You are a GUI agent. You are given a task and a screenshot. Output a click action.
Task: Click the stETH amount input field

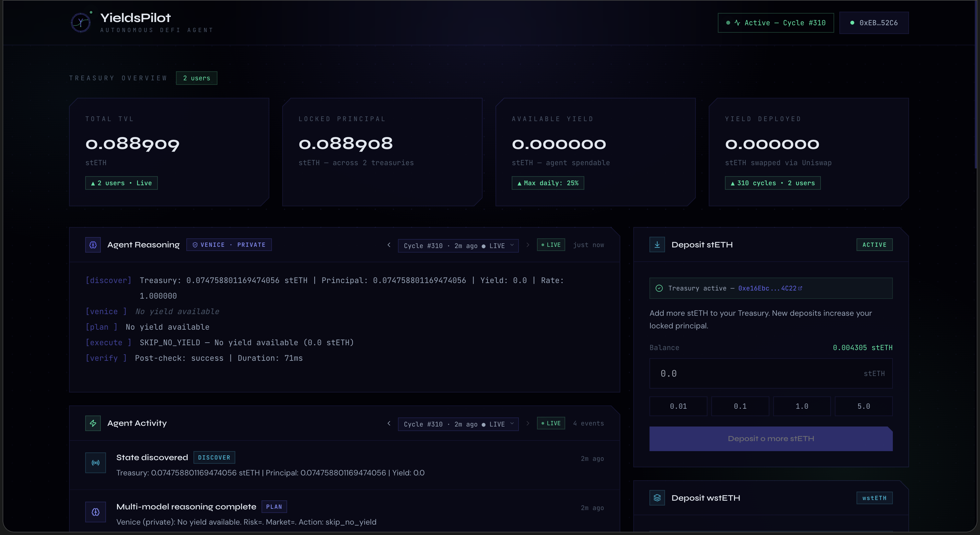tap(771, 373)
